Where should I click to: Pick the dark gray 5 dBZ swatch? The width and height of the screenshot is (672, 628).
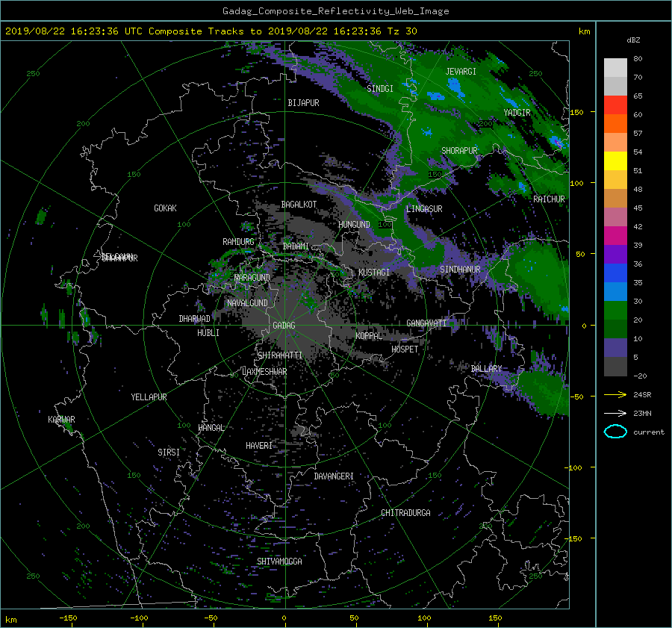615,366
